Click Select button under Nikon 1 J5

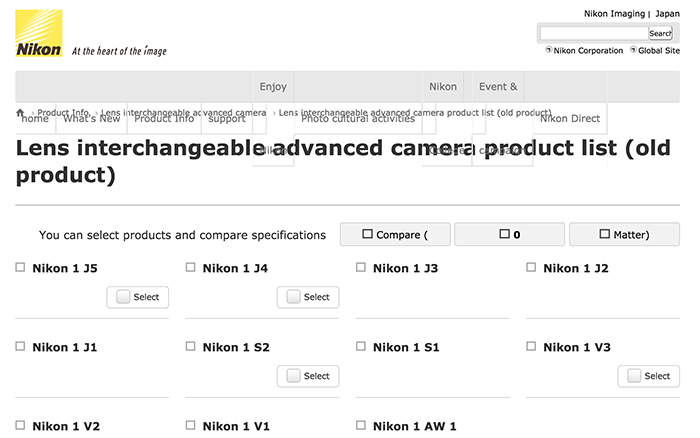pos(138,297)
